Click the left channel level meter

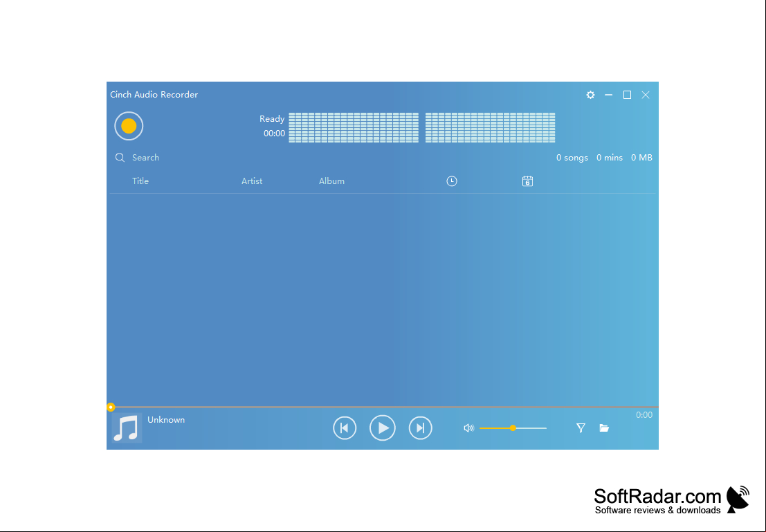pos(354,127)
